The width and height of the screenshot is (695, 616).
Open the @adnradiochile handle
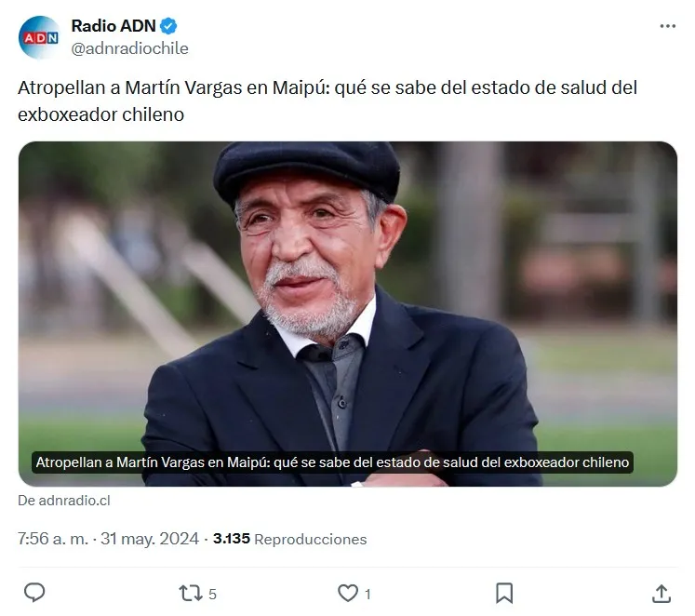coord(130,48)
